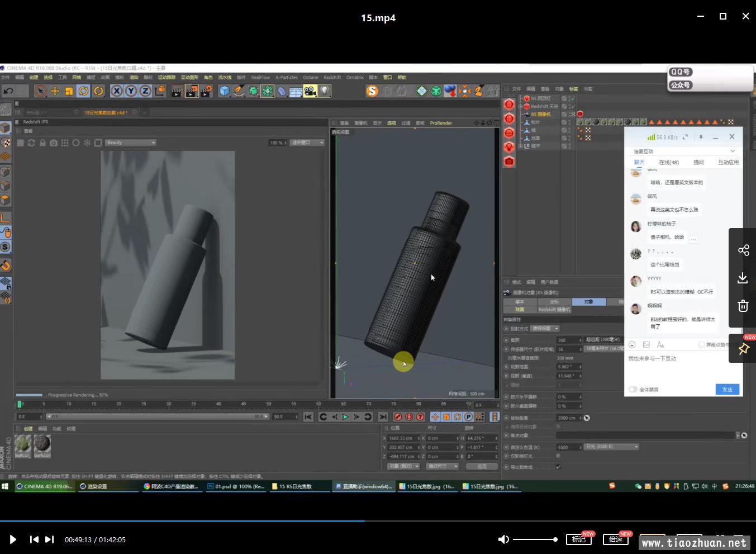This screenshot has height=554, width=756.
Task: Click 应用 apply button in coordinates
Action: 482,466
